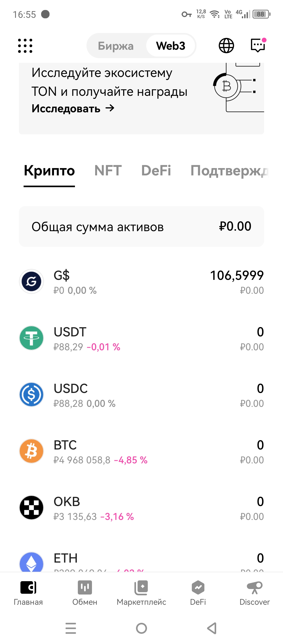Select the Web3 mode toggle
The image size is (283, 644).
click(x=171, y=46)
